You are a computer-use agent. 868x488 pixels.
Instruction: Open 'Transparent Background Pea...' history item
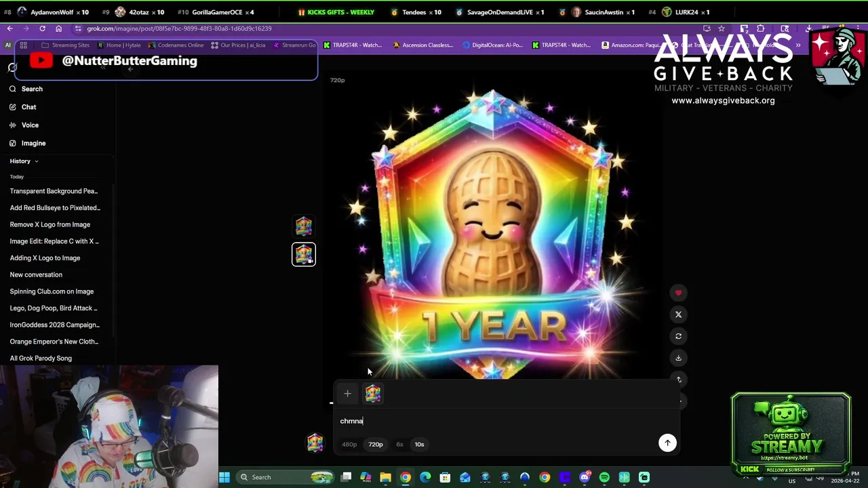tap(54, 191)
